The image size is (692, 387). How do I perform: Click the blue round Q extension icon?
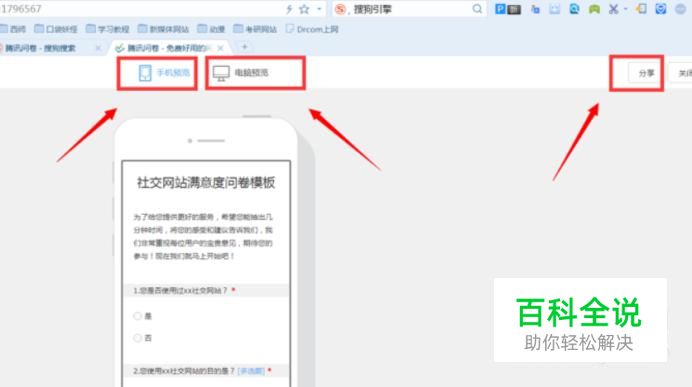tap(574, 9)
